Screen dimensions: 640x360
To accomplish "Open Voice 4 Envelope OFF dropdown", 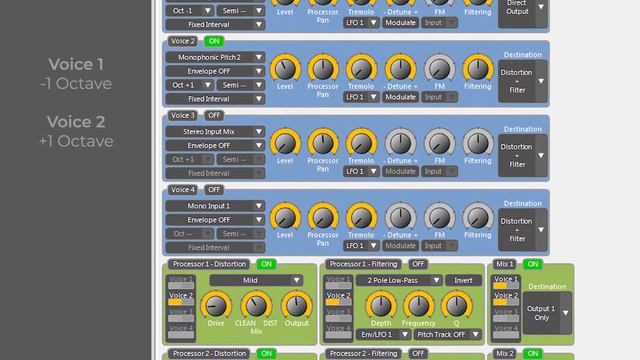I will [215, 220].
